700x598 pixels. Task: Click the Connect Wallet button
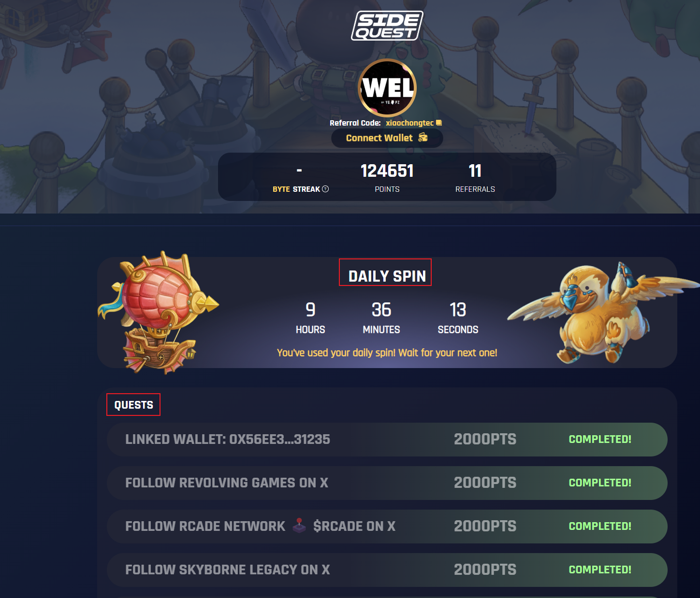click(x=387, y=138)
